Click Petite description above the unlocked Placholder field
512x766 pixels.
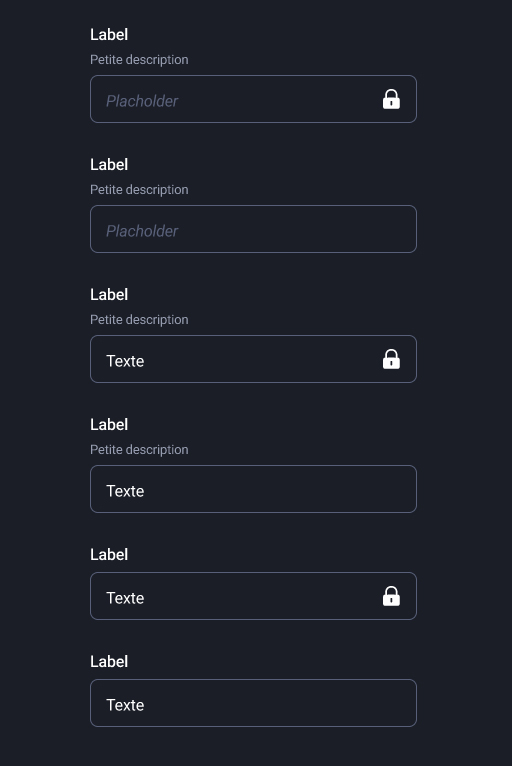[x=139, y=190]
